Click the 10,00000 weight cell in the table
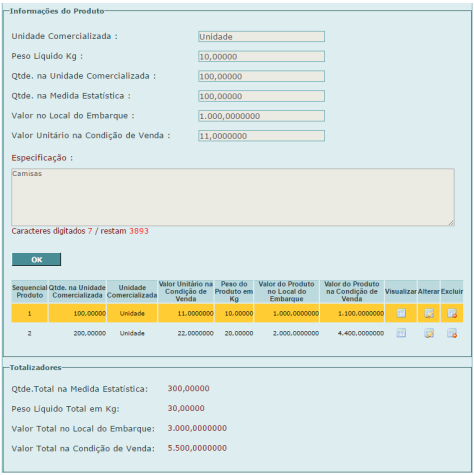Screen dimensions: 474x475 [x=234, y=313]
